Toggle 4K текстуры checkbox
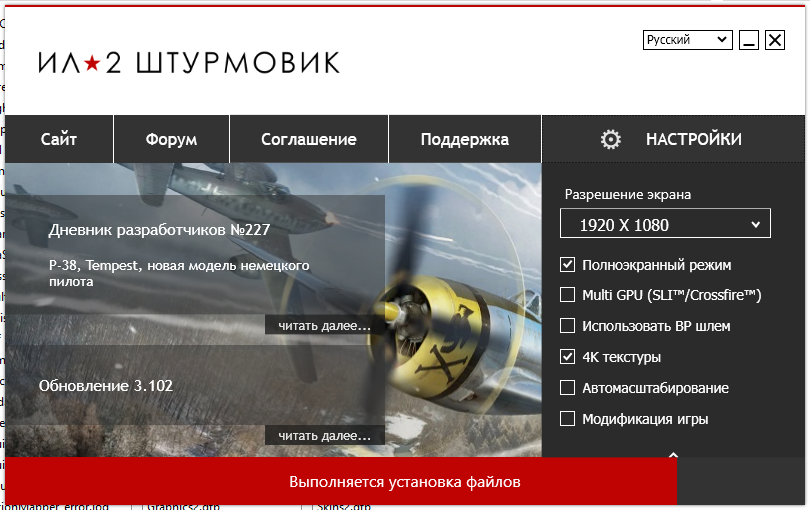Image resolution: width=810 pixels, height=510 pixels. click(x=567, y=357)
